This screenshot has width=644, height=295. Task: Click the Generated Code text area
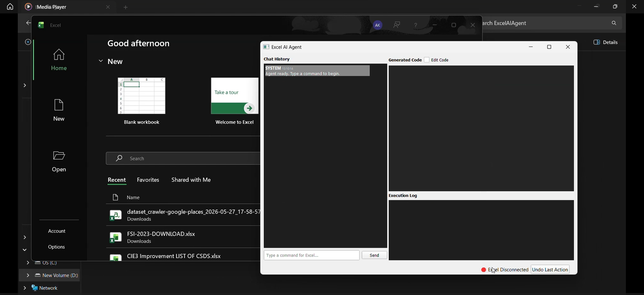click(481, 128)
